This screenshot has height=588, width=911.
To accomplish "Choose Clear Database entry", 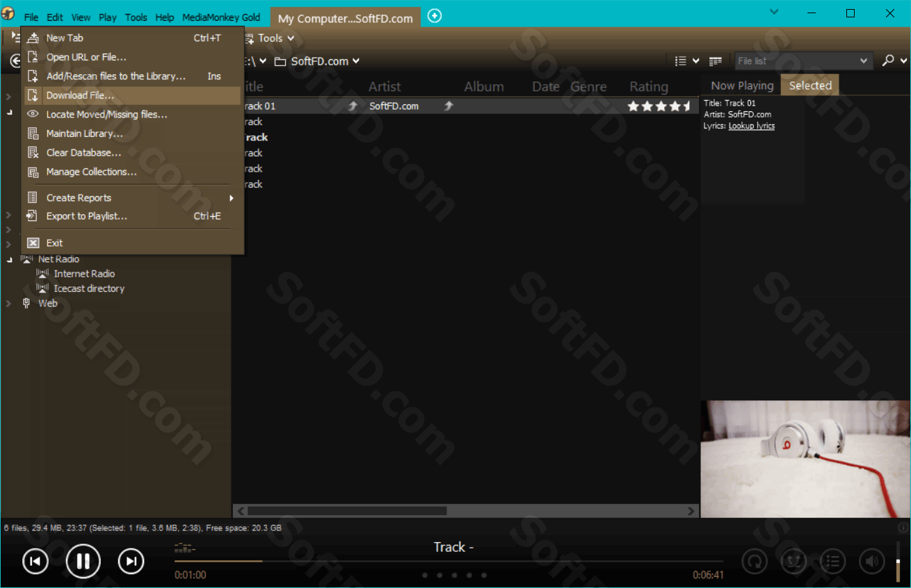I will pyautogui.click(x=133, y=153).
